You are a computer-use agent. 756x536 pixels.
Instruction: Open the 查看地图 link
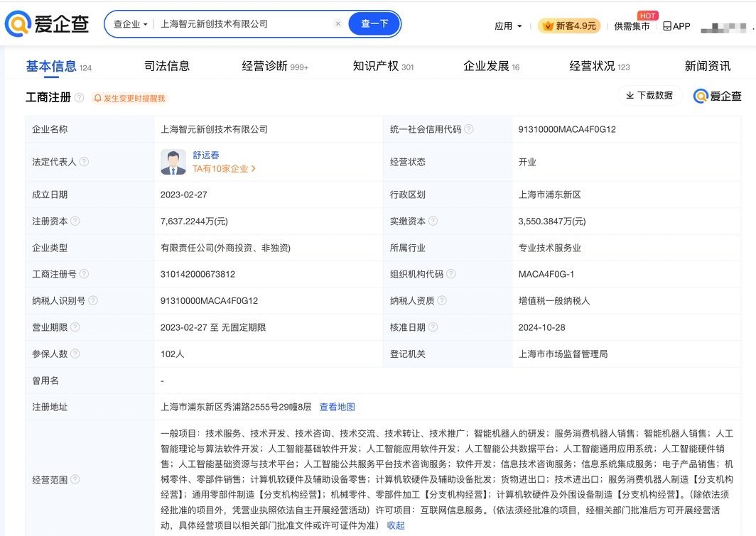pos(337,407)
